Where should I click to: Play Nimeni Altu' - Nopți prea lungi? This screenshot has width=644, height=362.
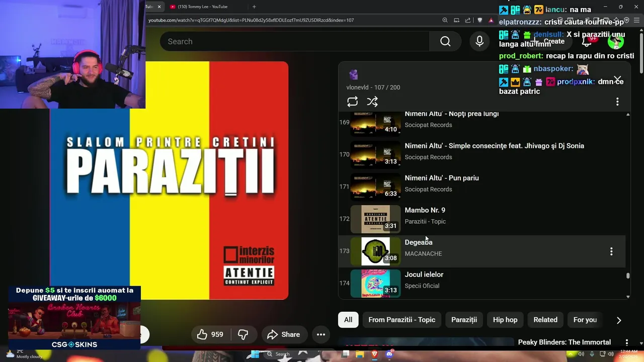point(452,114)
